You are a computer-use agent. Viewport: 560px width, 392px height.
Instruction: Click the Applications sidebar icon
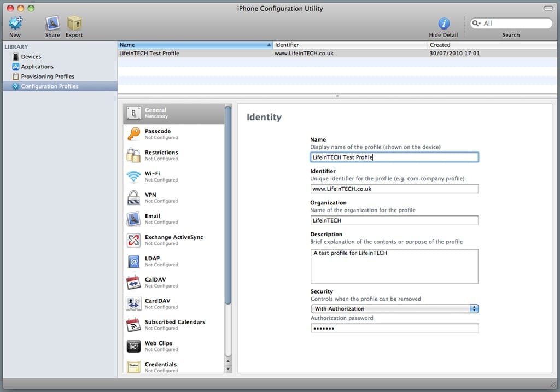tap(15, 66)
